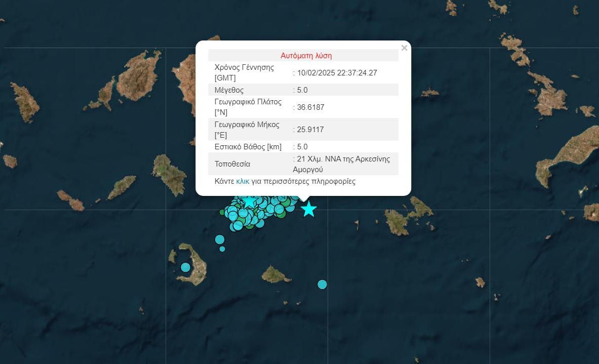Close the earthquake info popup

click(x=404, y=48)
